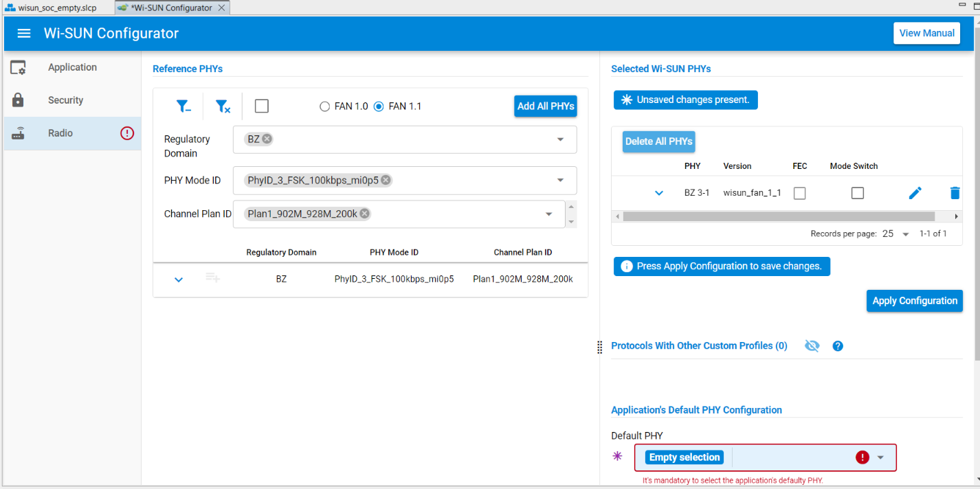Click the Apply Configuration button

pos(914,301)
